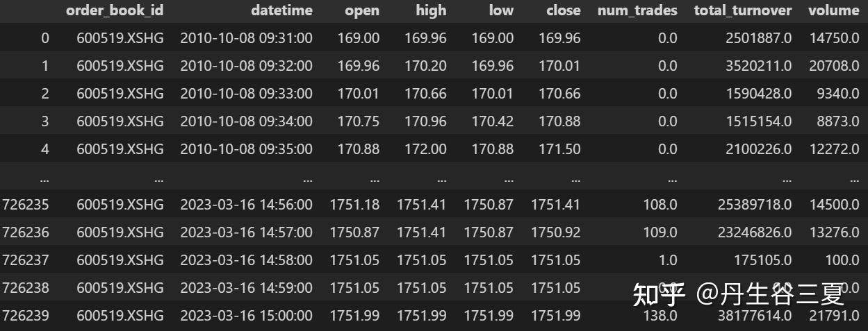Click the close value 1751.99
Viewport: 868px width, 331px height.
555,316
